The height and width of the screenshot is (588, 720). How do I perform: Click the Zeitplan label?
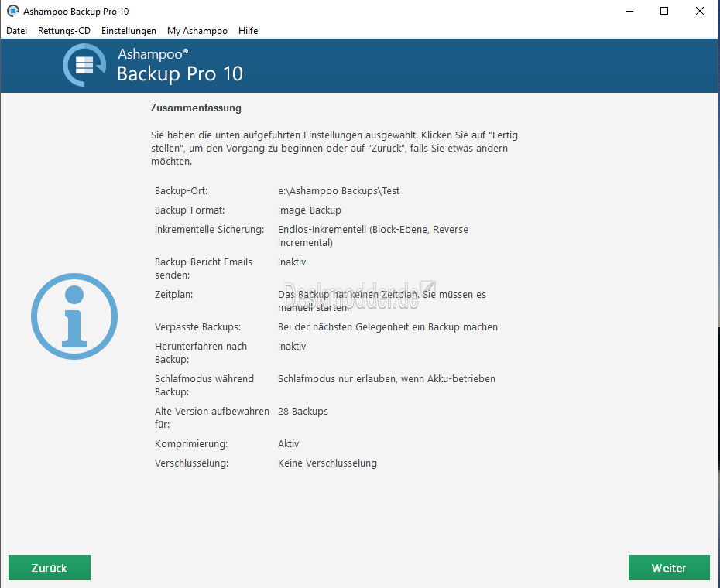click(173, 294)
